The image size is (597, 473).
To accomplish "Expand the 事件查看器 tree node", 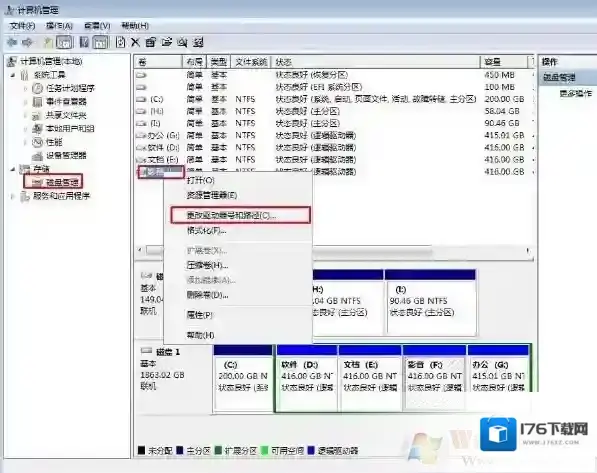I will pyautogui.click(x=26, y=102).
